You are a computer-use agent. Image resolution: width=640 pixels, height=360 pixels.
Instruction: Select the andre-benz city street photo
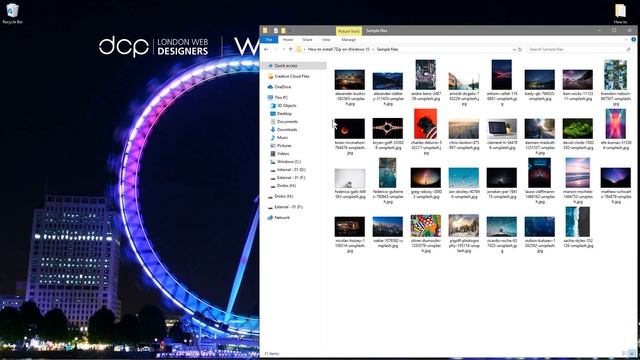426,75
